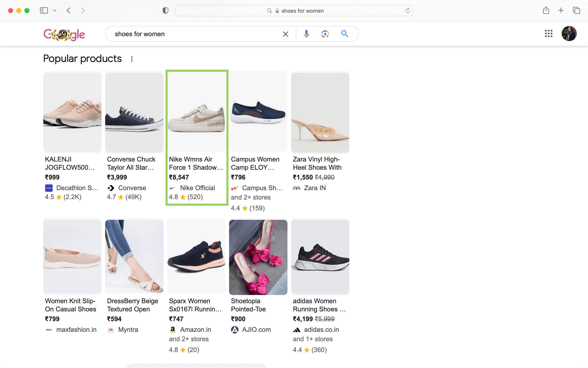Open the Zara vinyl high-heel image
This screenshot has width=588, height=368.
click(320, 112)
